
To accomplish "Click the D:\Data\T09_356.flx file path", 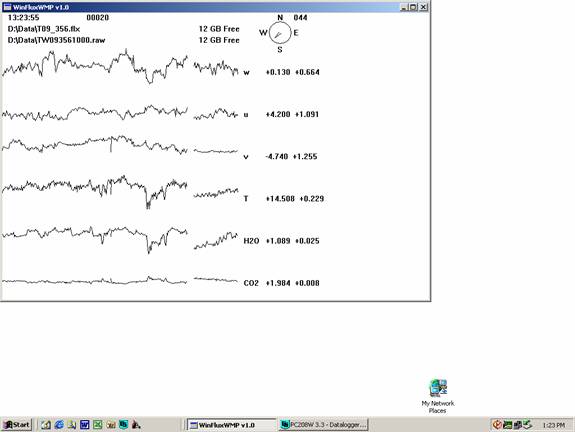I will pos(44,29).
